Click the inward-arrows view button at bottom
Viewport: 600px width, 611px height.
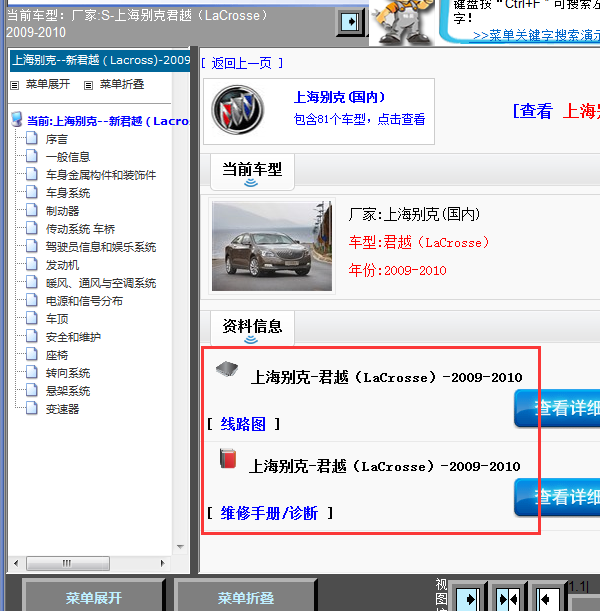(508, 599)
